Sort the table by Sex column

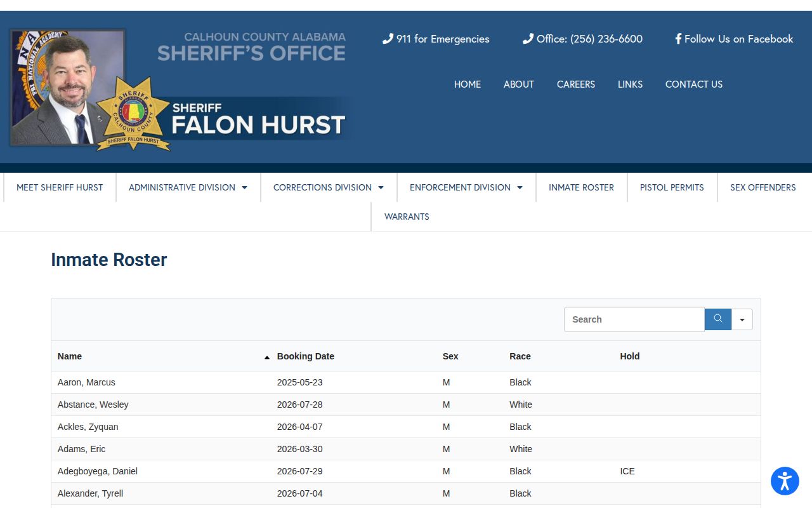[x=450, y=356]
